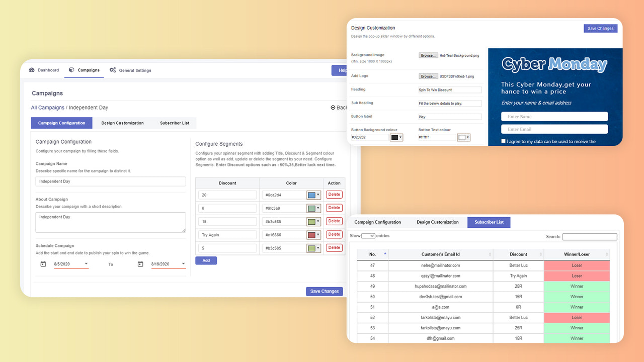Click the Back arrow icon near Independent Day
Viewport: 644px width, 362px height.
[333, 107]
